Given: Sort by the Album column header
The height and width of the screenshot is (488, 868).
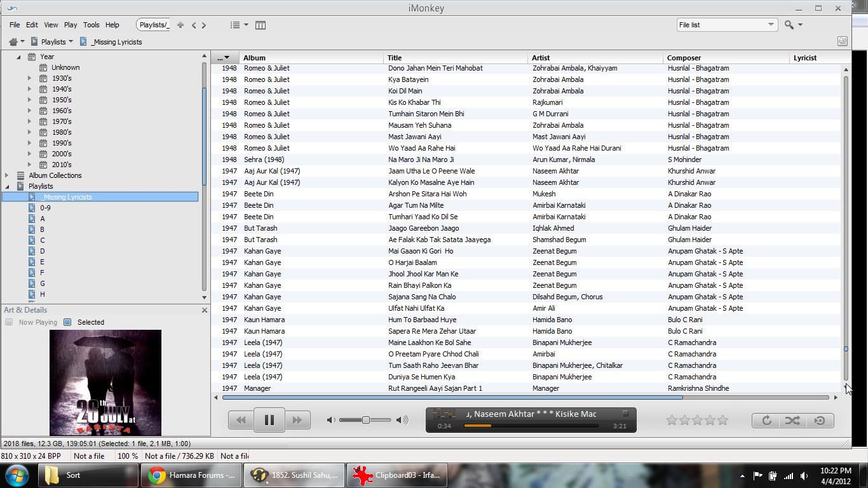Looking at the screenshot, I should pos(312,58).
